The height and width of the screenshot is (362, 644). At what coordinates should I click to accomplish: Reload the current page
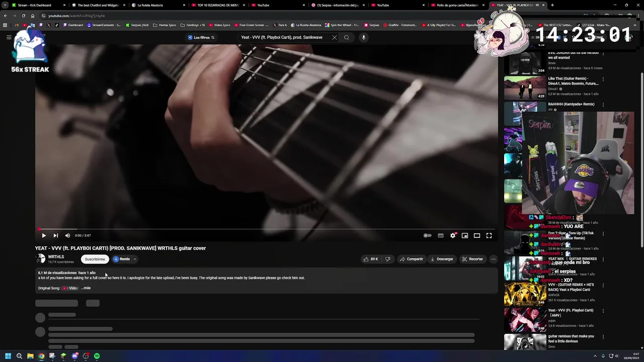tap(24, 16)
